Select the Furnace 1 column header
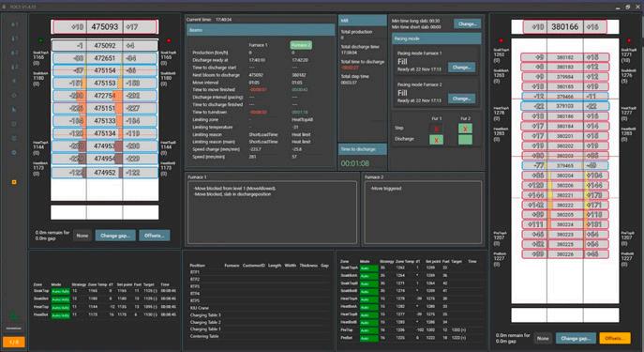This screenshot has width=644, height=352. 258,45
